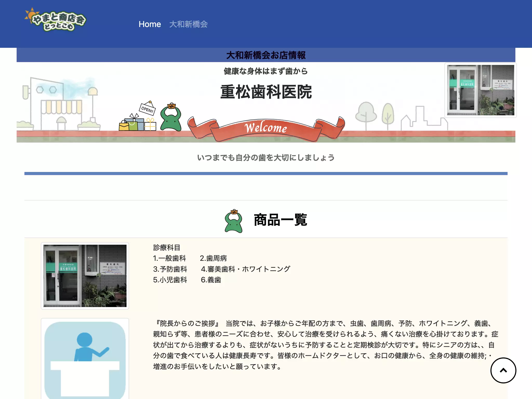Click the 6.義歯 entry
Image resolution: width=532 pixels, height=399 pixels.
[x=211, y=280]
